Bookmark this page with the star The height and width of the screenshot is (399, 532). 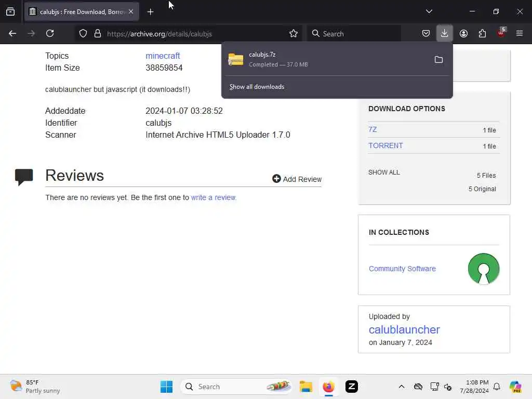pyautogui.click(x=294, y=34)
